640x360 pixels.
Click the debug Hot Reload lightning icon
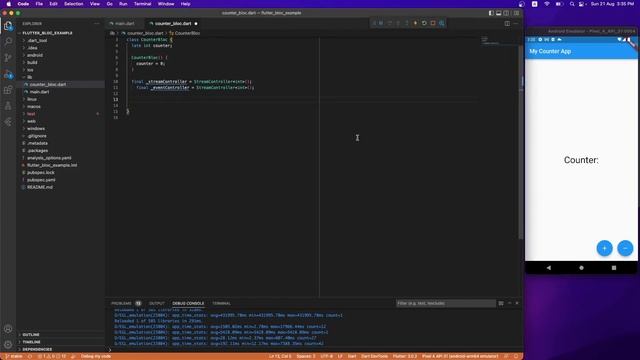click(x=416, y=23)
